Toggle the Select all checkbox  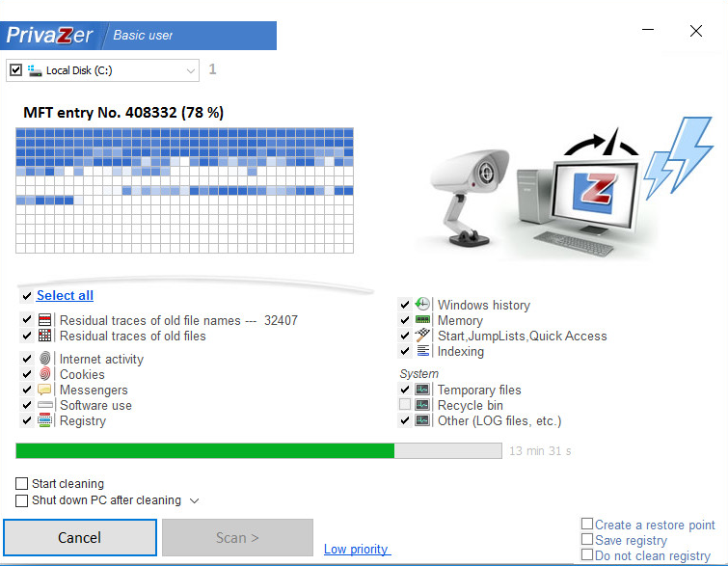26,296
